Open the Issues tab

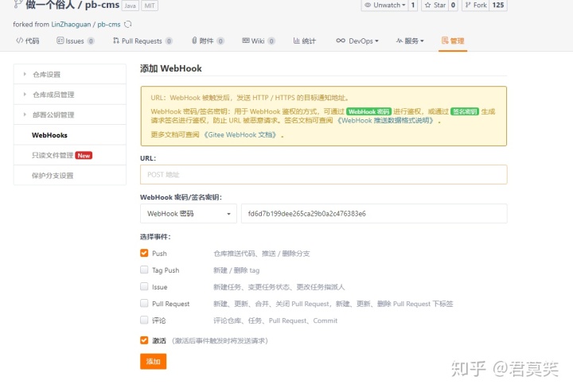(x=76, y=41)
